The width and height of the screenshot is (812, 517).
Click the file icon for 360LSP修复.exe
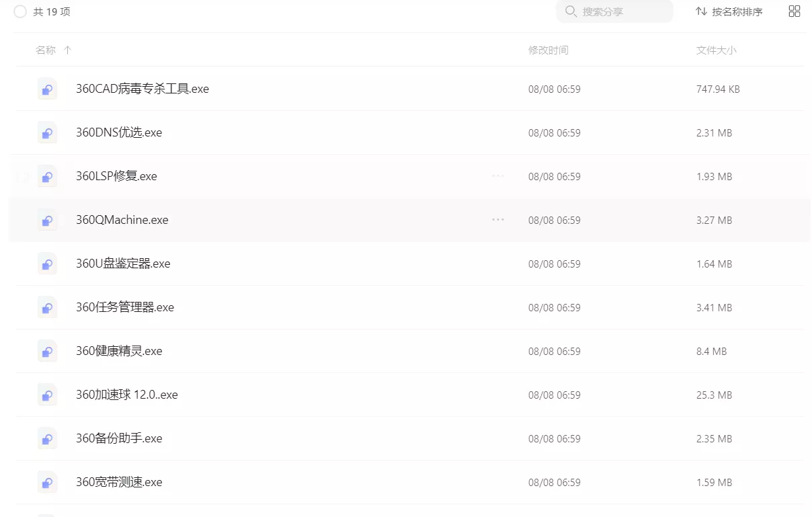point(47,176)
